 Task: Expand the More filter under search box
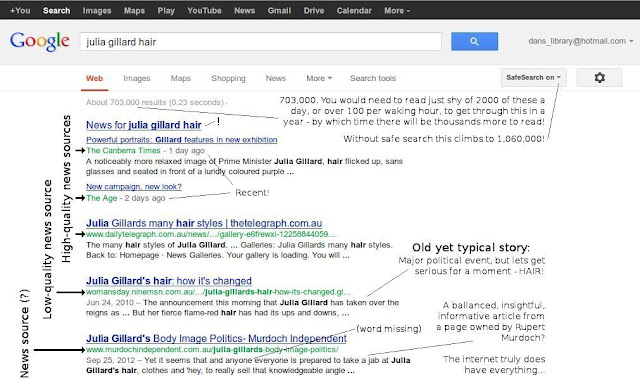coord(319,78)
